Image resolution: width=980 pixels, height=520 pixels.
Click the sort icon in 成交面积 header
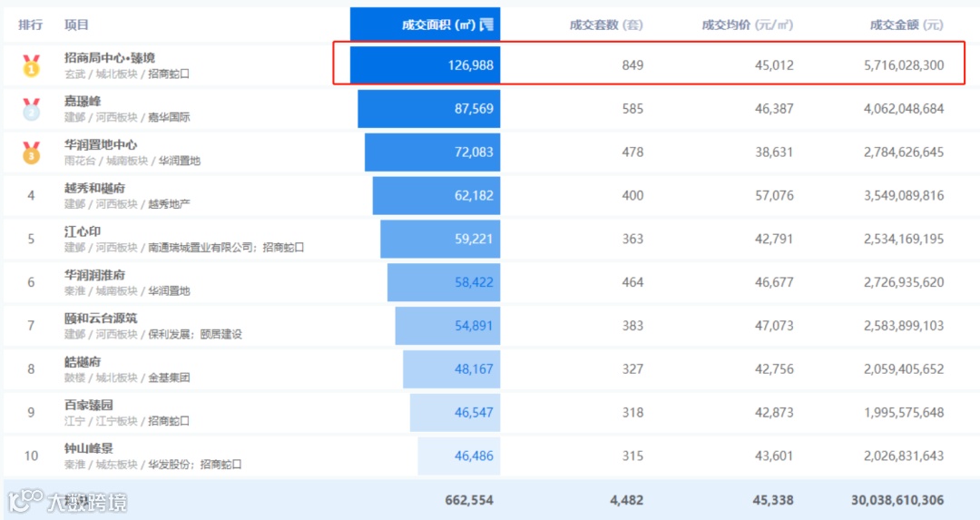tap(486, 25)
